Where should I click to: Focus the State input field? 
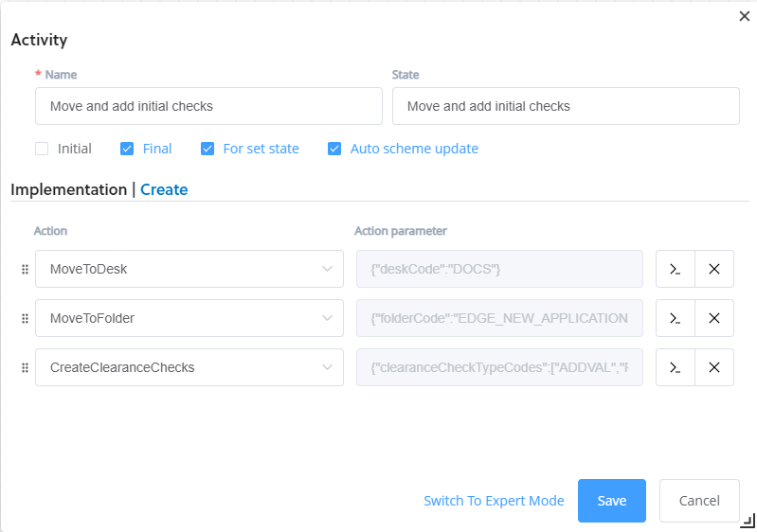coord(566,106)
